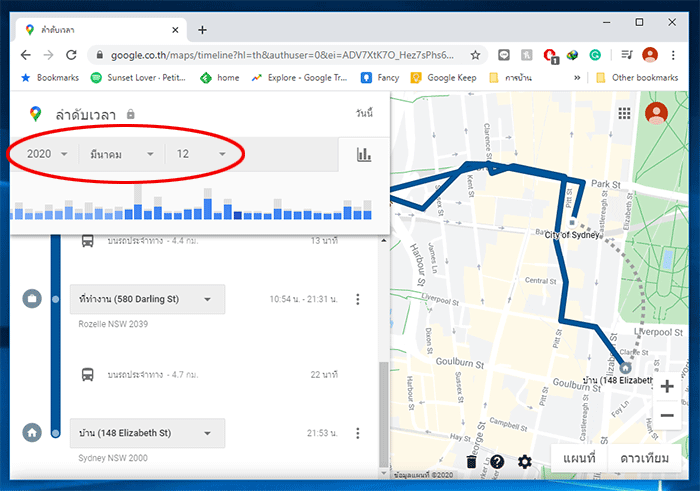Click the timeline panel scrollbar thumb
This screenshot has height=491, width=700.
[383, 413]
